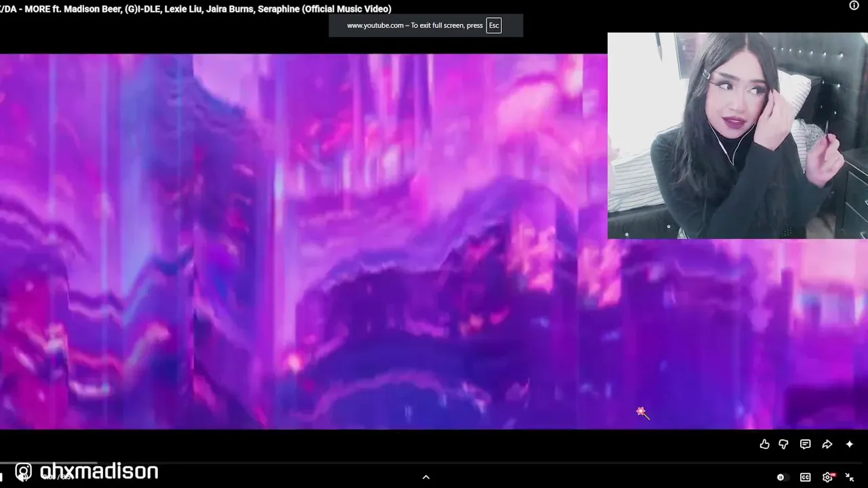Toggle closed captions CC button
868x488 pixels.
click(806, 477)
